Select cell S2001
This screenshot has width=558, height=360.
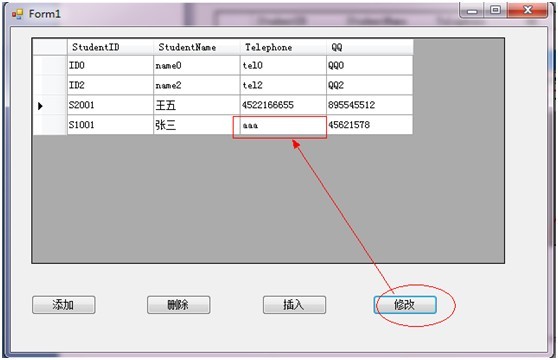click(x=110, y=105)
